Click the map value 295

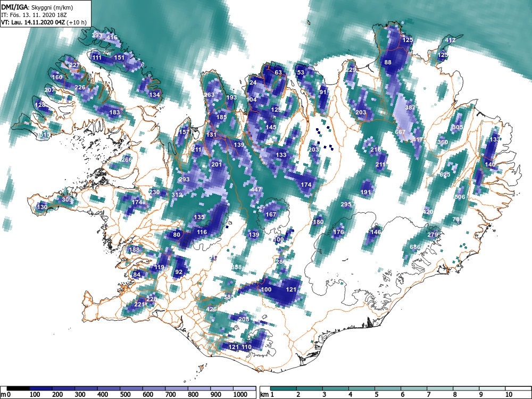tap(346, 204)
